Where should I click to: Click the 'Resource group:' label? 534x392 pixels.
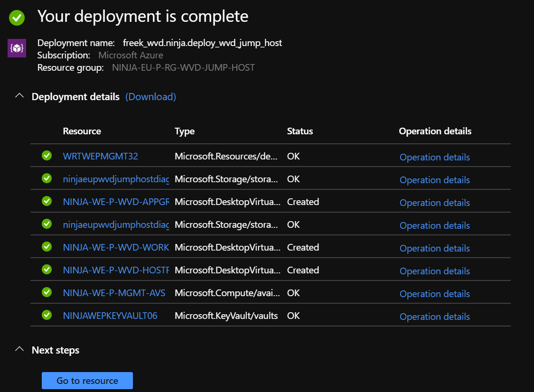(x=71, y=68)
